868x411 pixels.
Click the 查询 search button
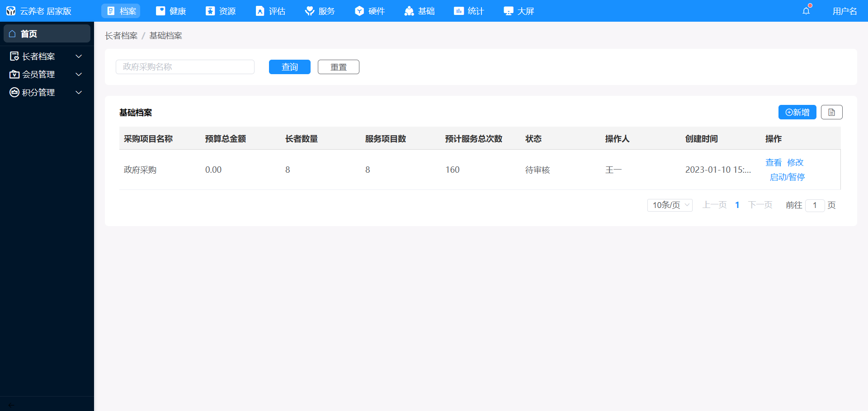(x=289, y=67)
